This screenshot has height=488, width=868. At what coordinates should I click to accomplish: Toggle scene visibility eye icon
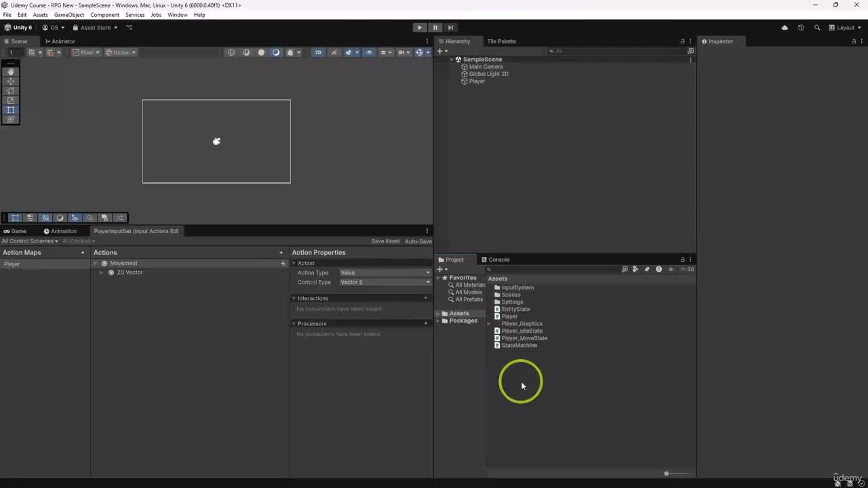369,52
